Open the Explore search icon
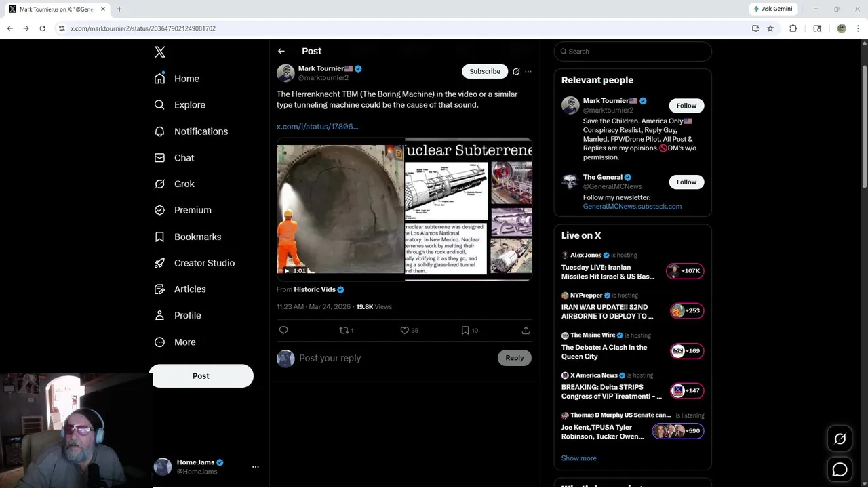 (159, 105)
